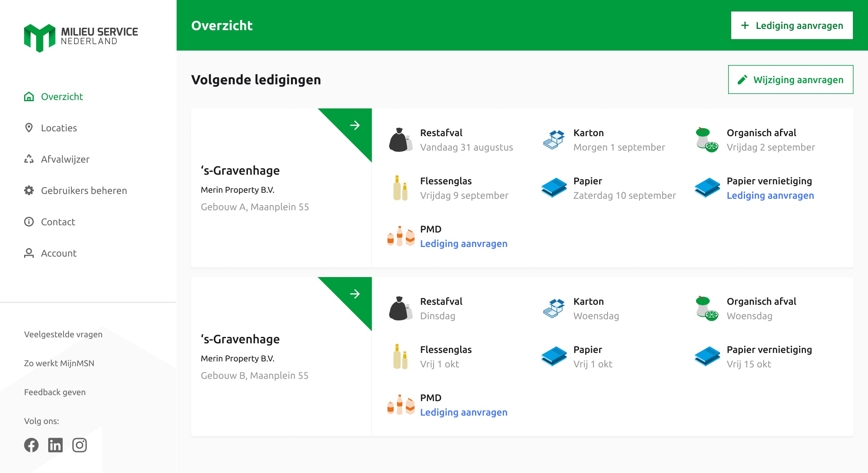The width and height of the screenshot is (868, 473).
Task: Request a change via Wijziging aanvragen
Action: click(x=790, y=80)
